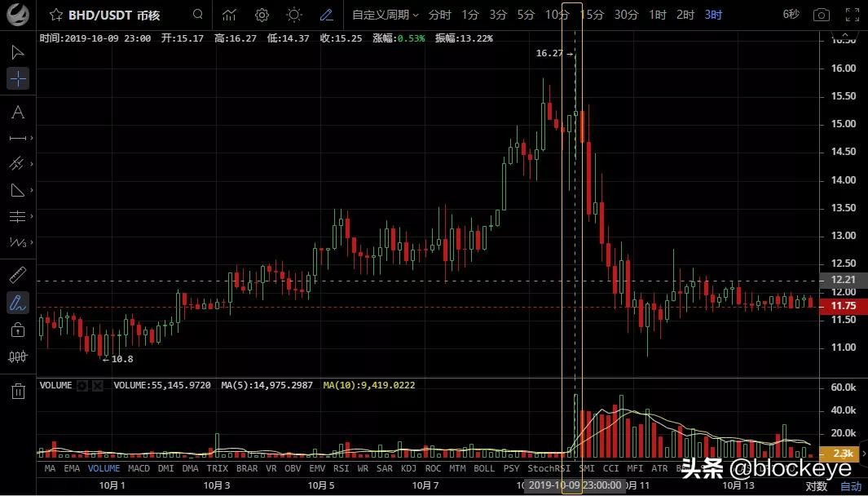Open the symbol search magnifier

tap(197, 15)
